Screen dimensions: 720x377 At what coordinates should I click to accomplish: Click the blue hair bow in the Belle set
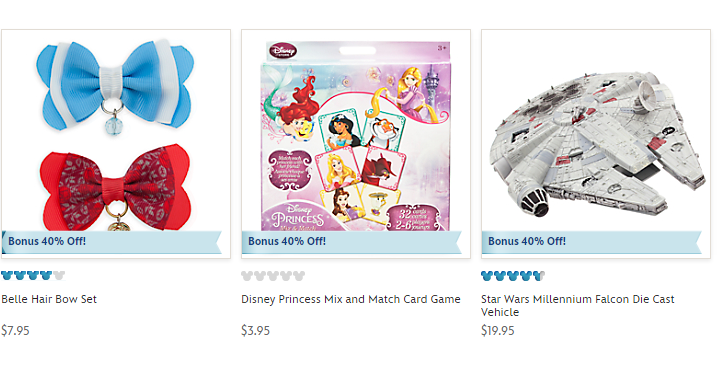click(115, 86)
